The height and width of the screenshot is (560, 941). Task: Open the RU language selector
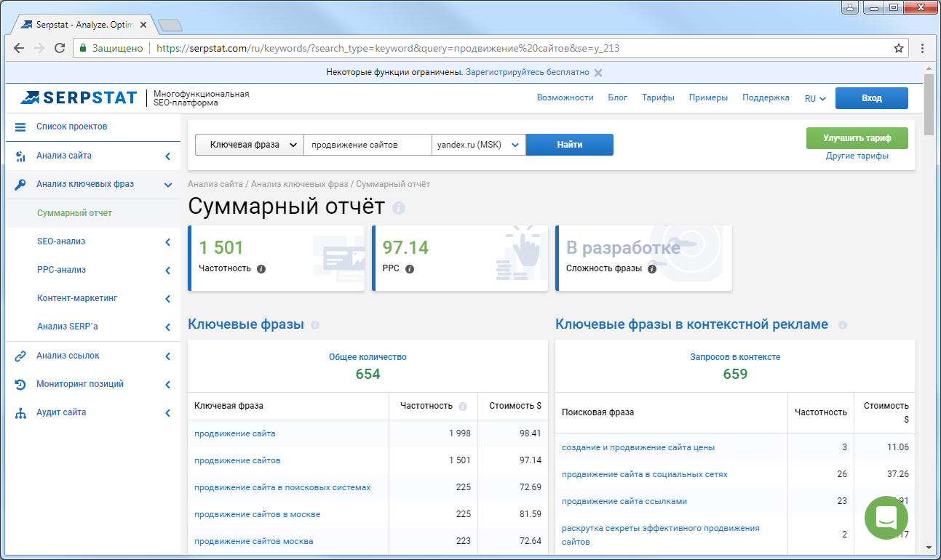[x=814, y=98]
